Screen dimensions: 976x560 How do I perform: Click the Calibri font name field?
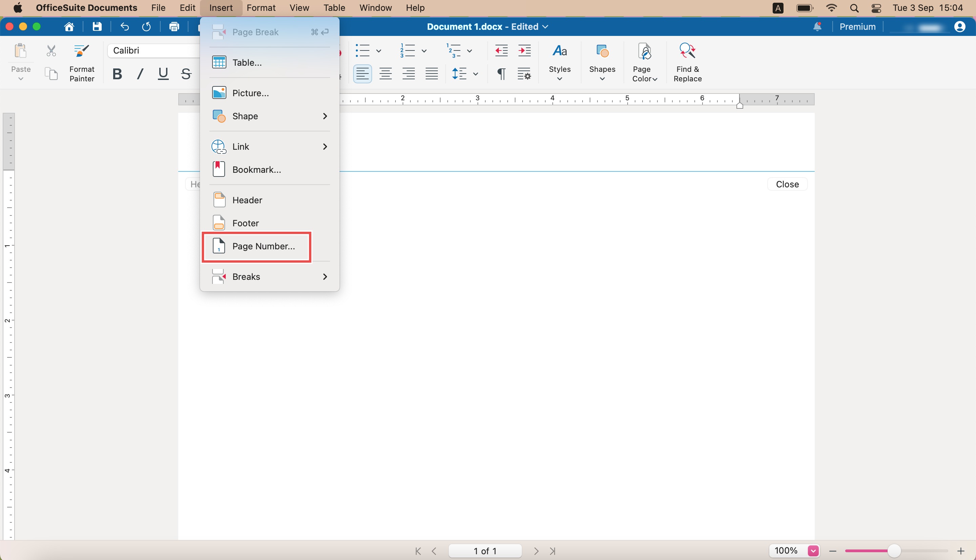[154, 50]
